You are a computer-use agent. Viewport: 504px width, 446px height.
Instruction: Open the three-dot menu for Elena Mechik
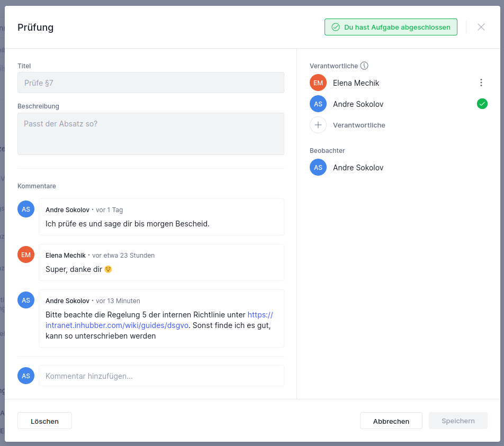coord(481,83)
